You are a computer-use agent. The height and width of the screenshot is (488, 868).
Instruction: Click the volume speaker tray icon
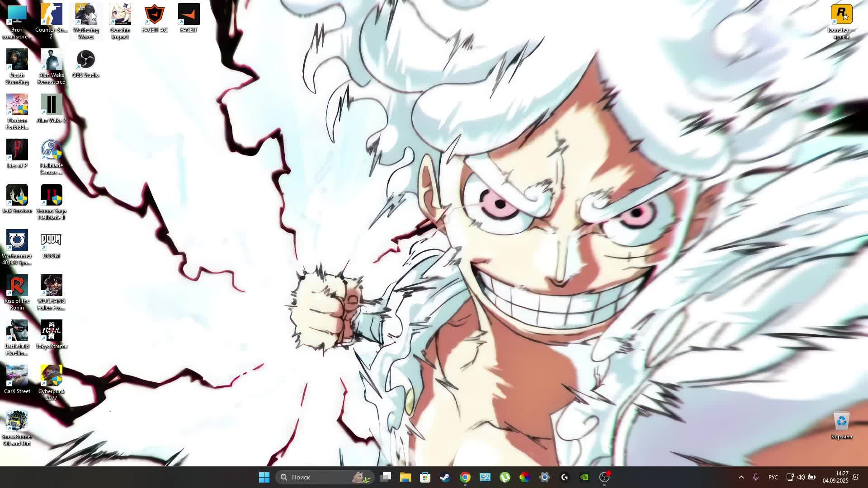[x=801, y=477]
